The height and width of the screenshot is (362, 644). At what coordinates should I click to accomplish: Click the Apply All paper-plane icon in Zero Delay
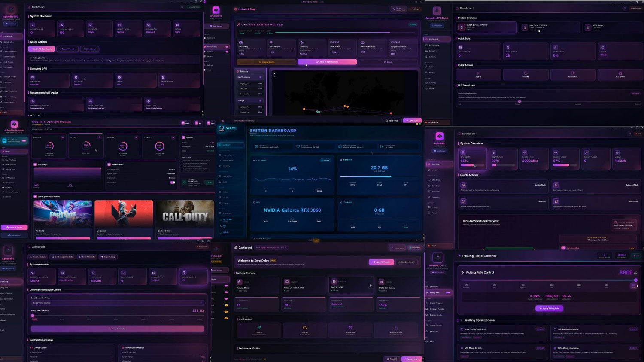pyautogui.click(x=259, y=327)
